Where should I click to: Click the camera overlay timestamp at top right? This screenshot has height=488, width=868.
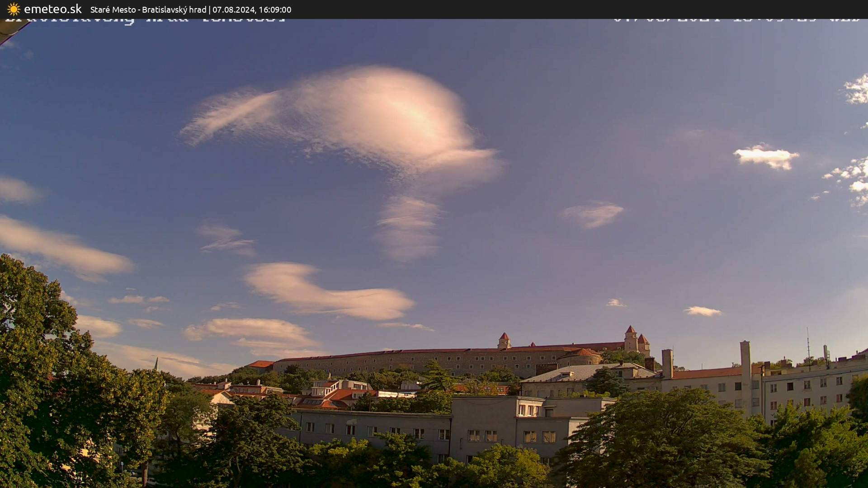pos(736,20)
